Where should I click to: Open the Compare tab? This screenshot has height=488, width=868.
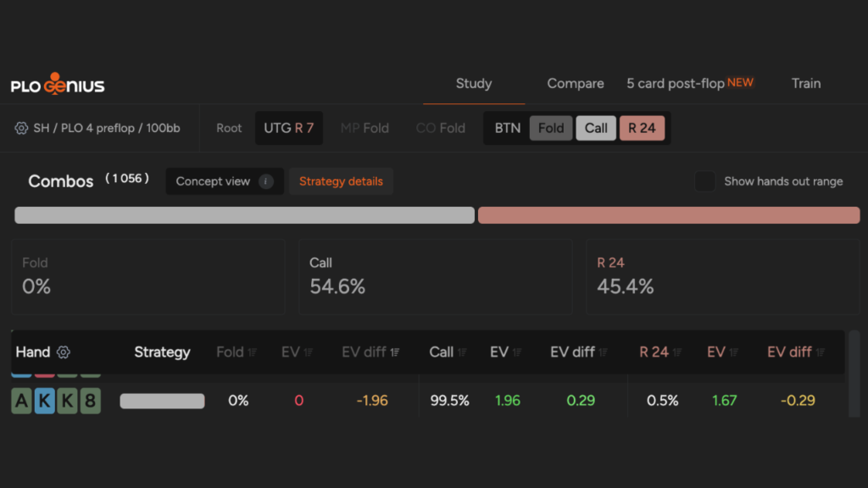click(x=576, y=84)
